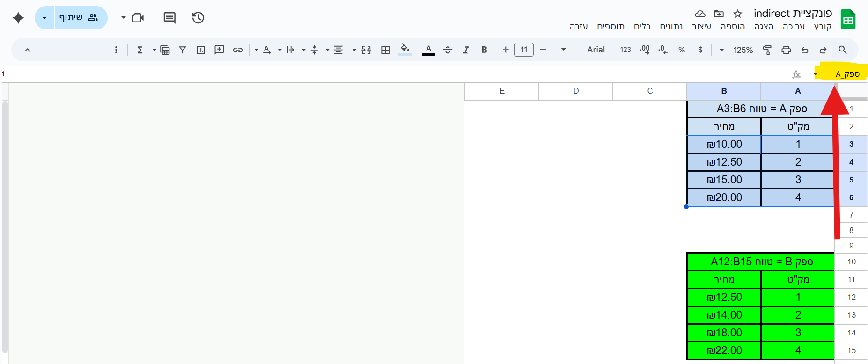Open the עיצוב menu

click(x=701, y=27)
